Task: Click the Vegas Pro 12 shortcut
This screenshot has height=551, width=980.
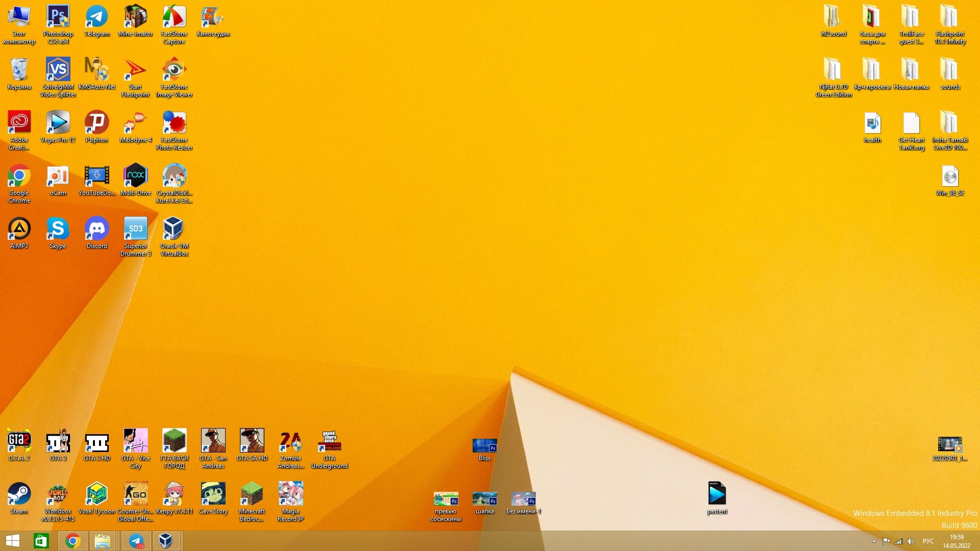Action: (58, 123)
